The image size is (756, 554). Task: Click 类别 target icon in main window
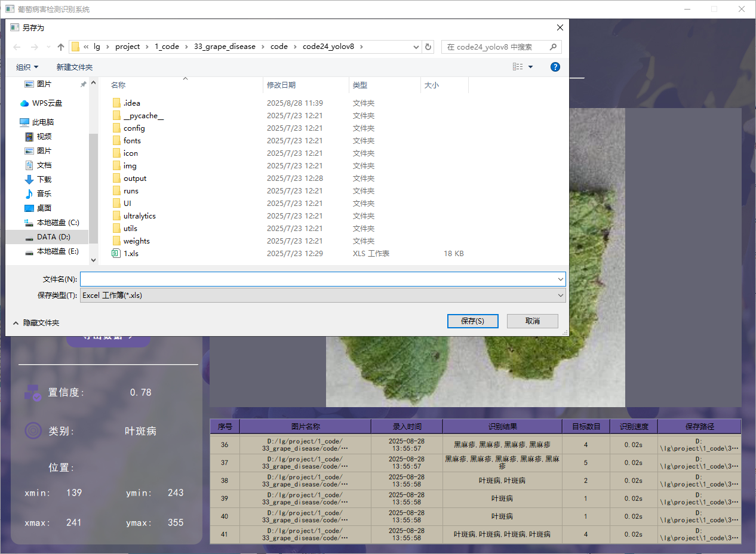pyautogui.click(x=33, y=430)
